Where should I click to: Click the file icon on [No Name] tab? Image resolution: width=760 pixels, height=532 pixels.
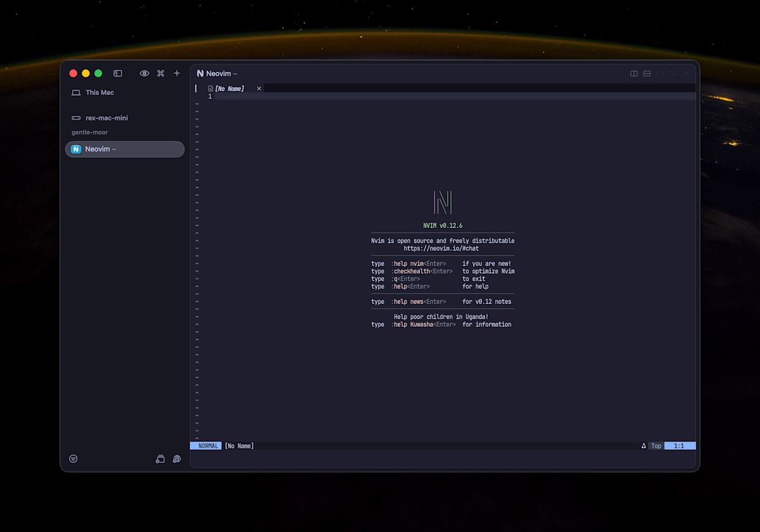(x=210, y=89)
